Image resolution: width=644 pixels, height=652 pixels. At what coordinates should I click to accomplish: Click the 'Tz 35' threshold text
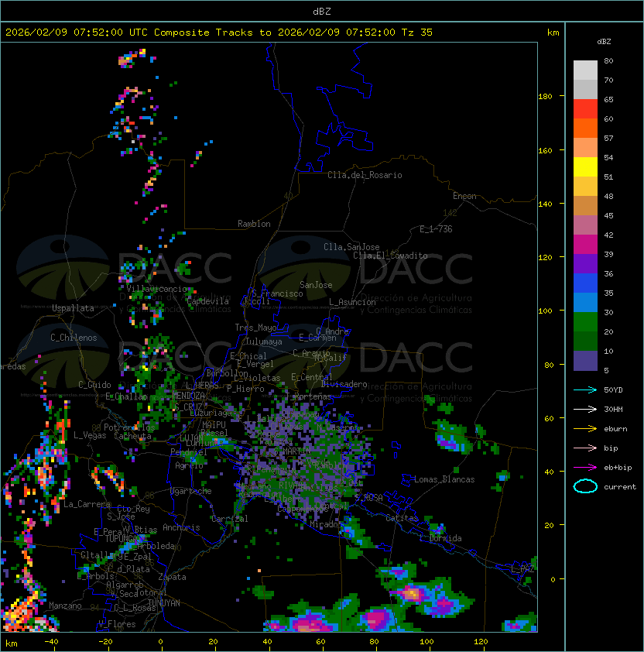pyautogui.click(x=417, y=33)
